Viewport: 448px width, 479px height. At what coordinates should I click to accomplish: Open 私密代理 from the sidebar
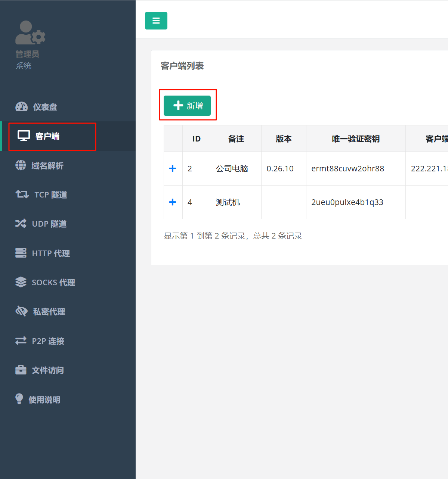(49, 312)
